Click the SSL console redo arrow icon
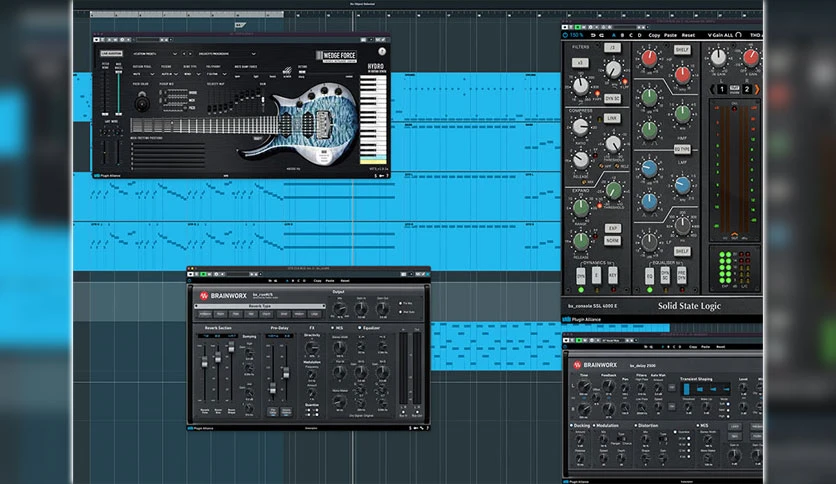 point(601,35)
